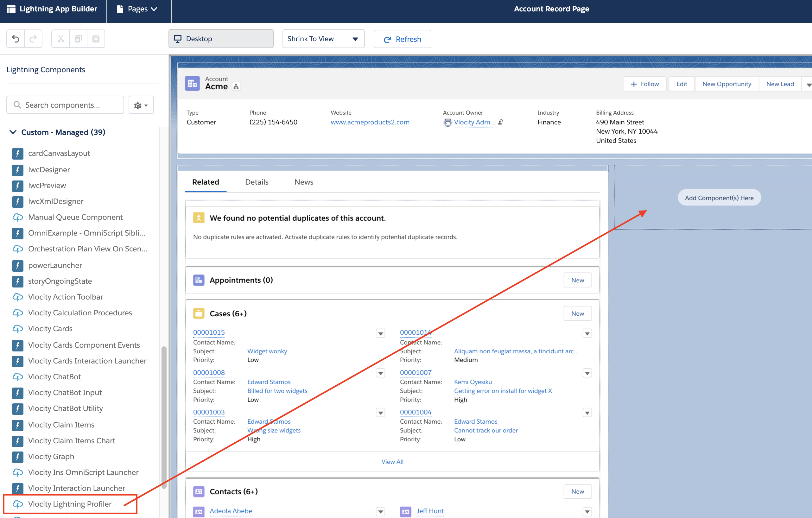Click the components list scrollbar
Image resolution: width=812 pixels, height=518 pixels.
coord(164,417)
